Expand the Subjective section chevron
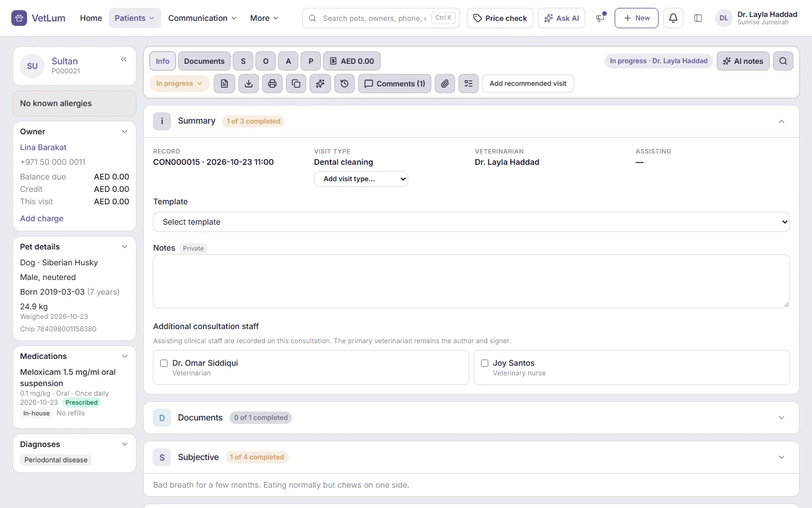The width and height of the screenshot is (812, 508). (782, 457)
